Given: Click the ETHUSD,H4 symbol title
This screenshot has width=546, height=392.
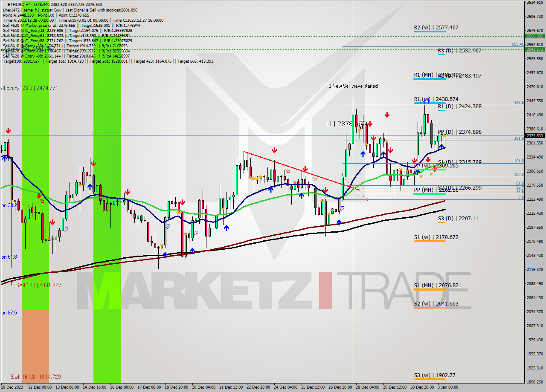Looking at the screenshot, I should (x=19, y=4).
